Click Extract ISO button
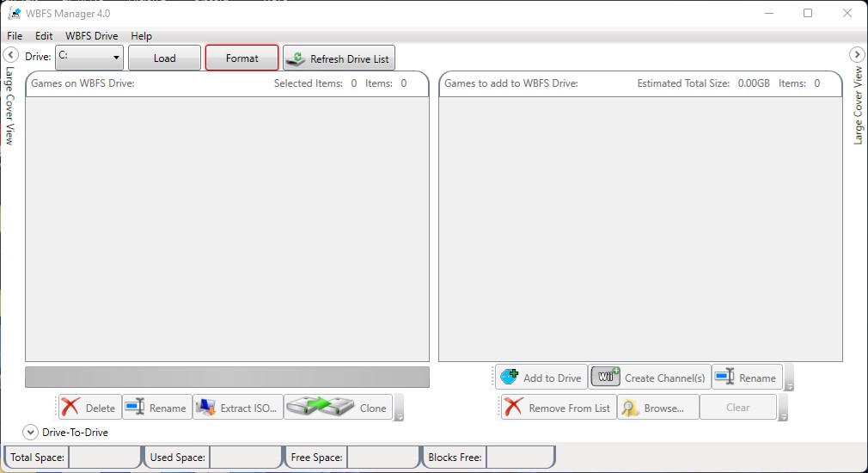868x473 pixels. point(237,408)
